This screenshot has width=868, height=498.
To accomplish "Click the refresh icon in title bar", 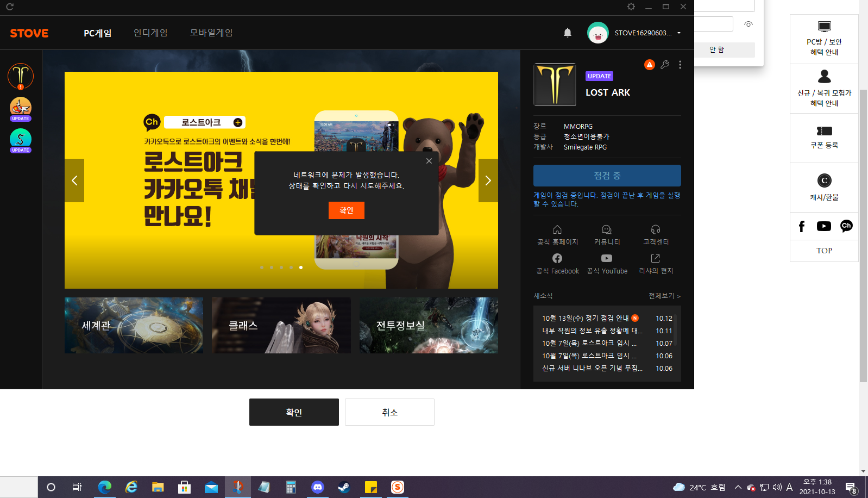I will tap(10, 7).
